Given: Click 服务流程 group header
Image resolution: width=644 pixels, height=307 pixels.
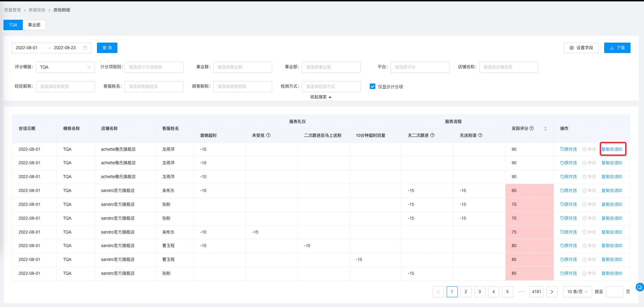Looking at the screenshot, I should [453, 122].
